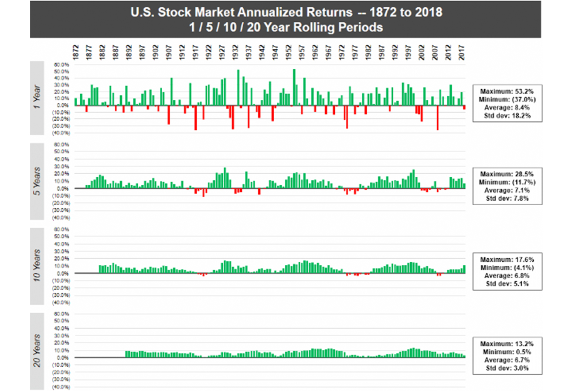572x392 pixels.
Task: Click the subtitle "1 / 5 / 10 / 20 Year Rolling Periods"
Action: (286, 27)
